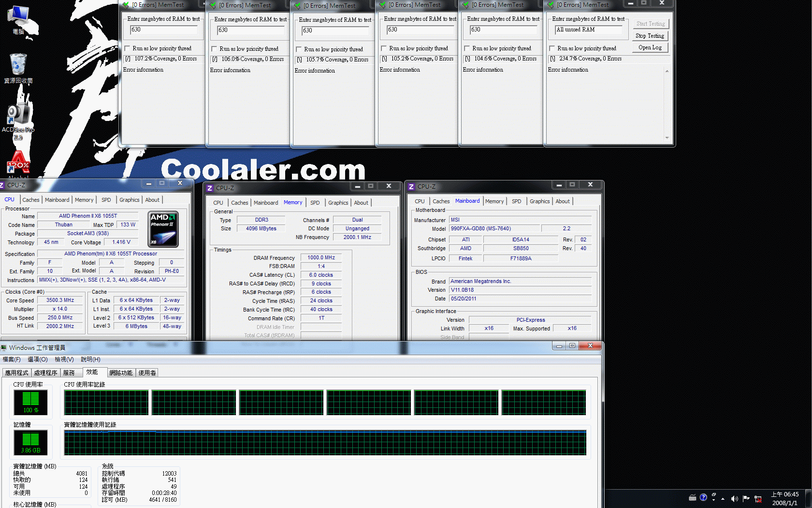Click the DRAM Frequency value '1000.0 MHz'
Screen dimensions: 812x508
tap(321, 258)
